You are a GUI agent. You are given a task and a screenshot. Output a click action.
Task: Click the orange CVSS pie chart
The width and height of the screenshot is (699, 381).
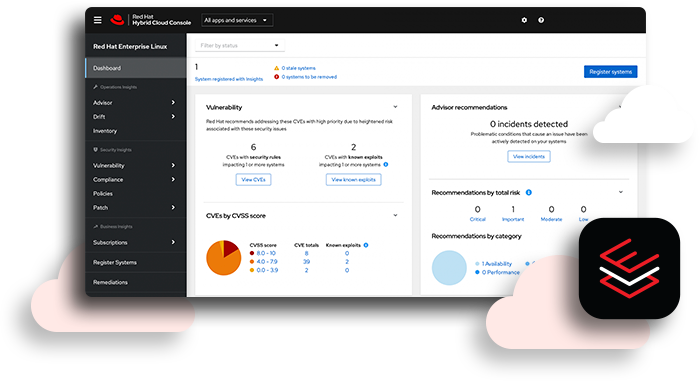point(224,258)
